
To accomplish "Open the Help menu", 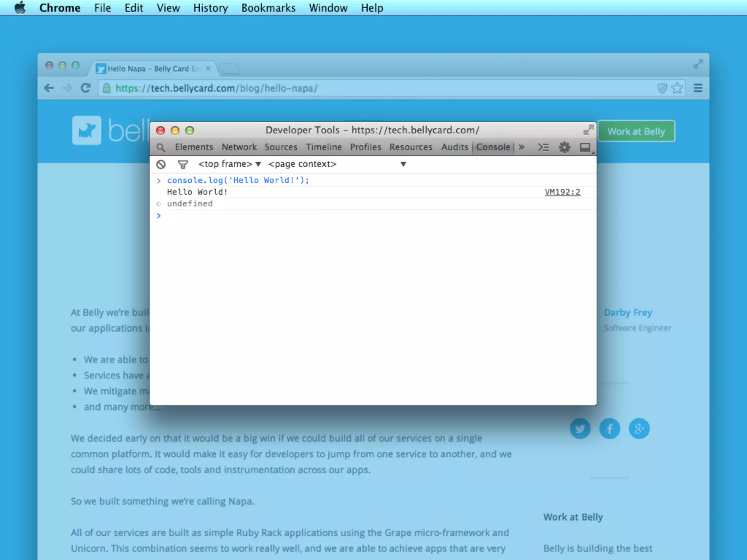I will coord(372,8).
